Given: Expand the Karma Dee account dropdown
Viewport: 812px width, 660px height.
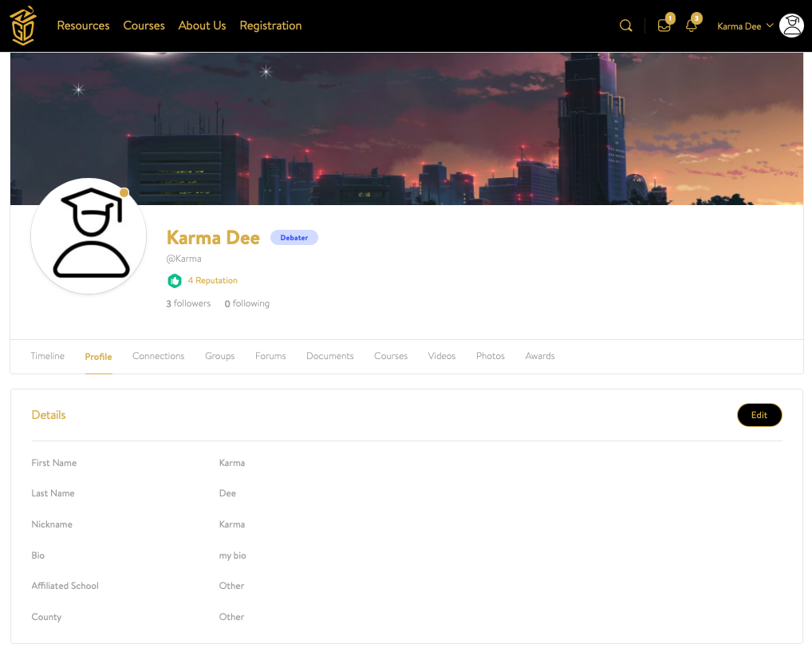Looking at the screenshot, I should point(745,26).
